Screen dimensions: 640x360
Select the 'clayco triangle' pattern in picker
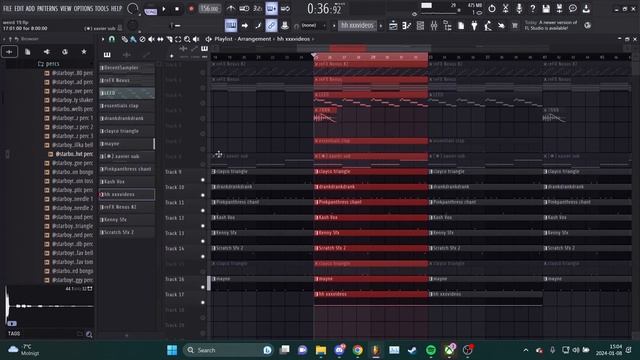coord(127,131)
